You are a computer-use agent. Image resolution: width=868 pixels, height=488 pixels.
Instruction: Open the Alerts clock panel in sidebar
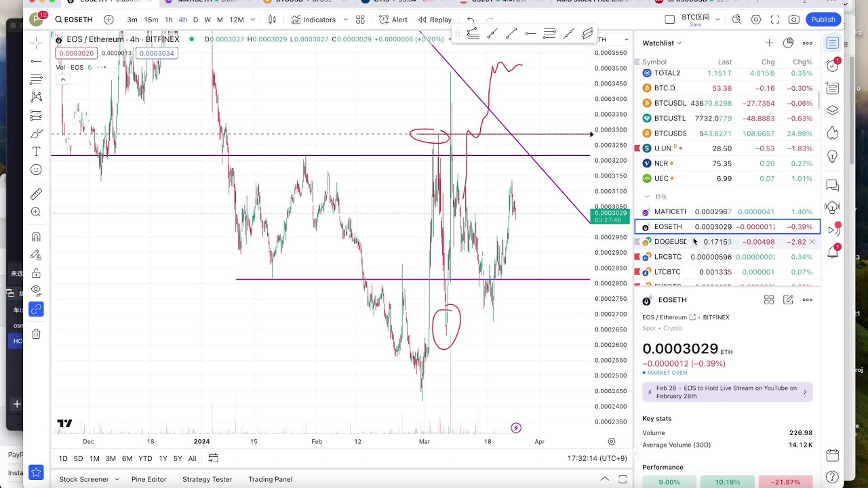click(833, 66)
